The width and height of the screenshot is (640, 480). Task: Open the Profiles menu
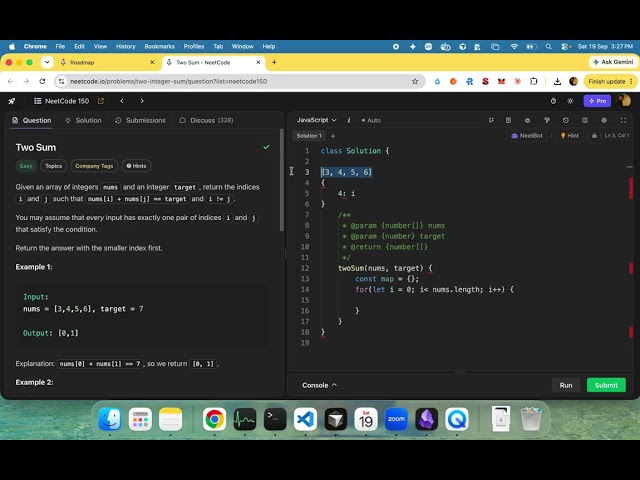click(193, 47)
